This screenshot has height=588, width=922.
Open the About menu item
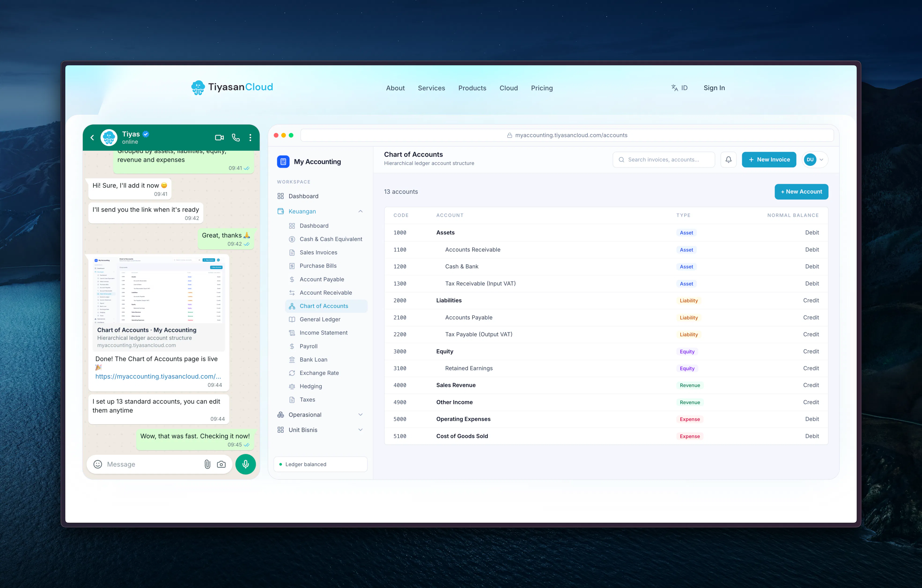point(395,88)
